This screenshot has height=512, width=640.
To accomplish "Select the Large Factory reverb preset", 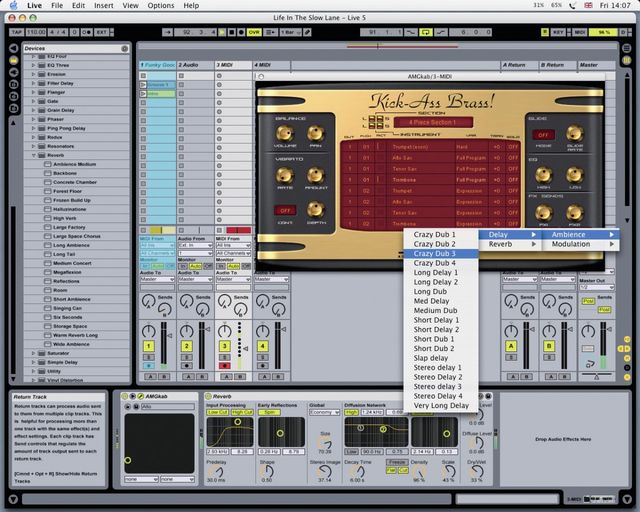I will pos(69,227).
